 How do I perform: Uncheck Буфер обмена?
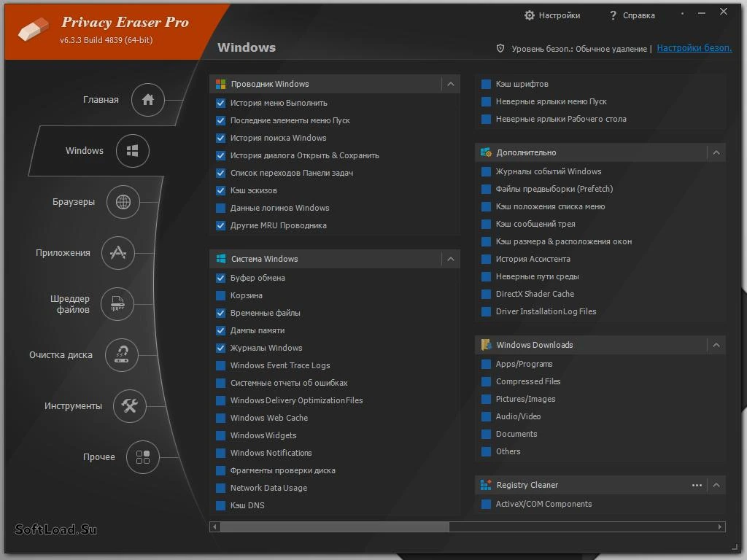click(x=220, y=278)
